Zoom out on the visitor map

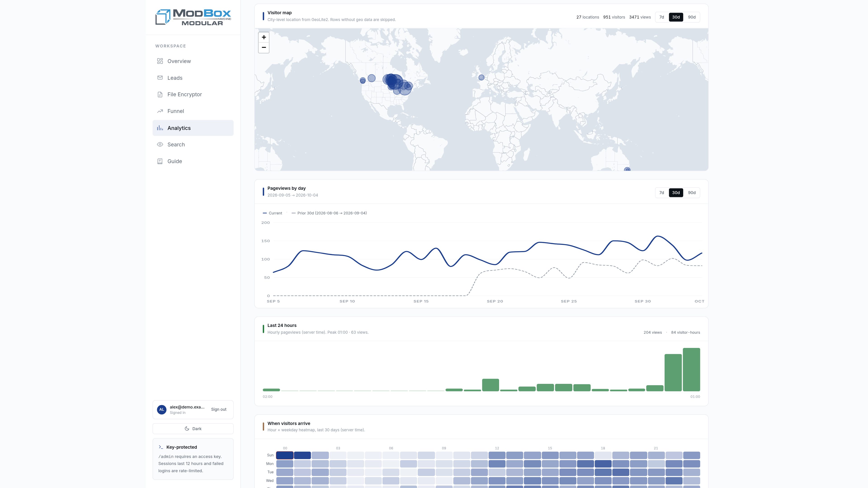pos(264,47)
